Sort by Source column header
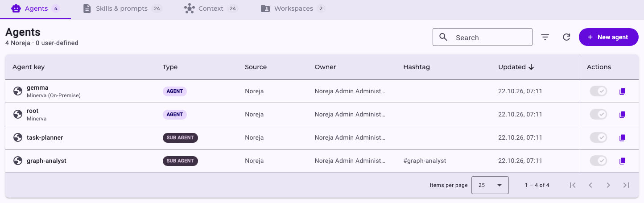This screenshot has height=203, width=644. 256,67
